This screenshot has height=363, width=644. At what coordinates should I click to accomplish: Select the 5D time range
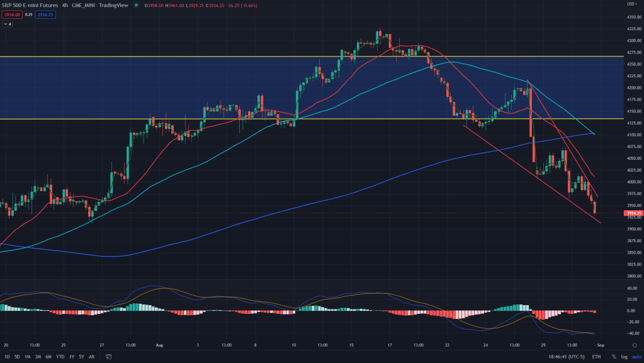point(17,357)
